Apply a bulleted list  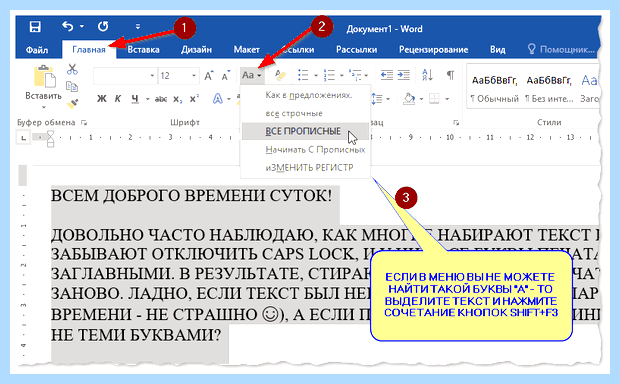303,75
